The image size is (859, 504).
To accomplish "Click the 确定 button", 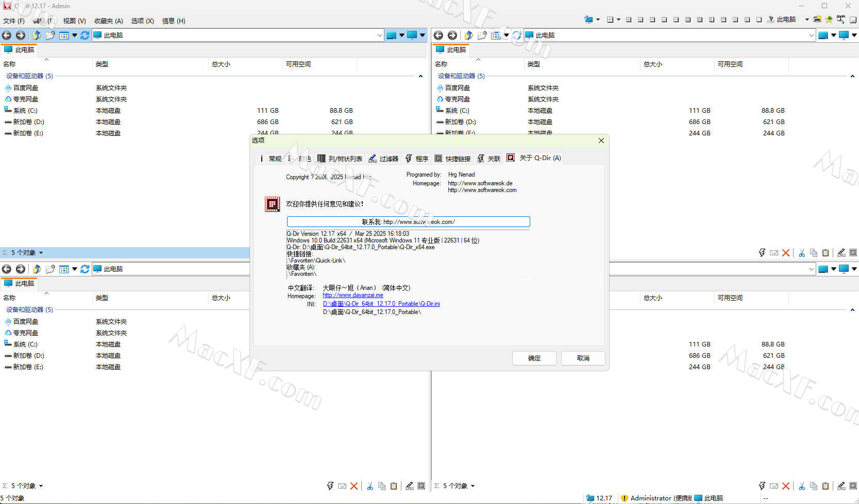I will (534, 358).
